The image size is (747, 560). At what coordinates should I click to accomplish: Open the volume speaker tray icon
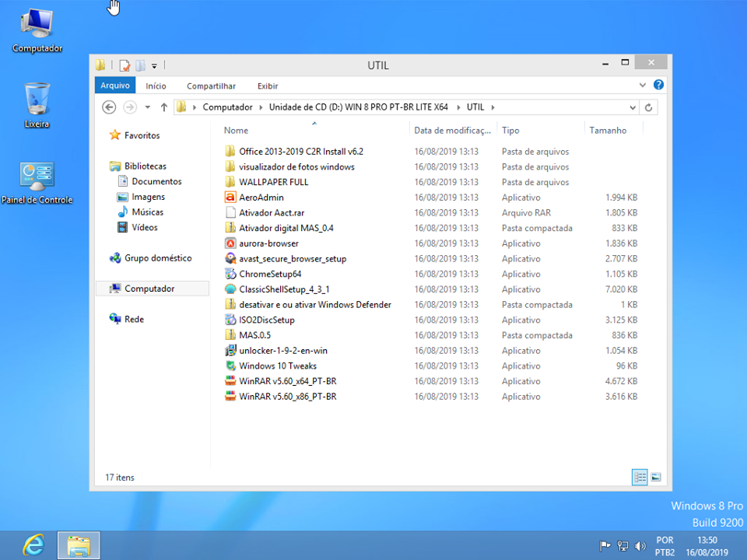pyautogui.click(x=640, y=546)
